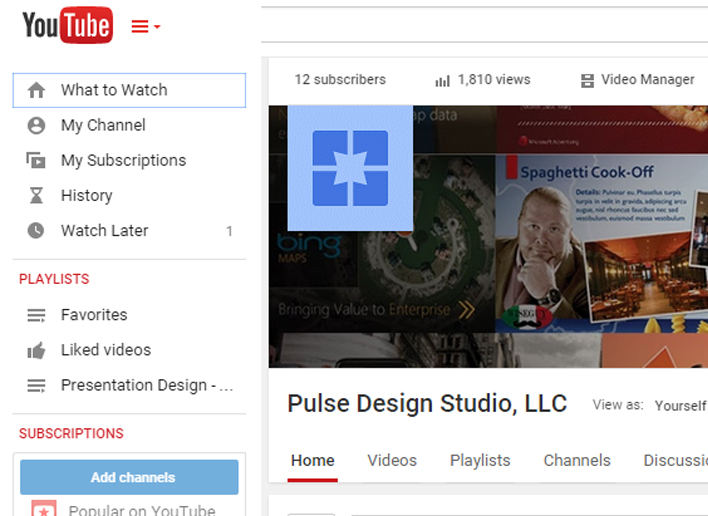This screenshot has height=516, width=708.
Task: Click the Presentation Design playlist icon
Action: click(x=36, y=386)
